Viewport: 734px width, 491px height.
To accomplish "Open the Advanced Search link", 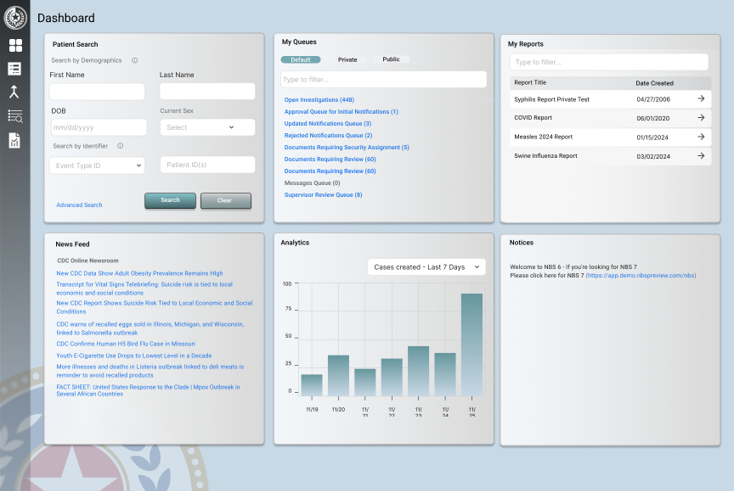I will pos(79,205).
